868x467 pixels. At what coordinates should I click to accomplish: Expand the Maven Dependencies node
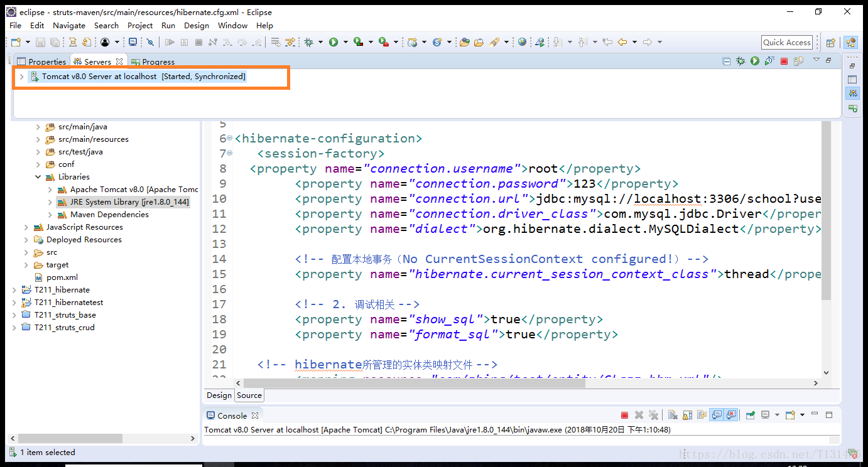point(50,215)
